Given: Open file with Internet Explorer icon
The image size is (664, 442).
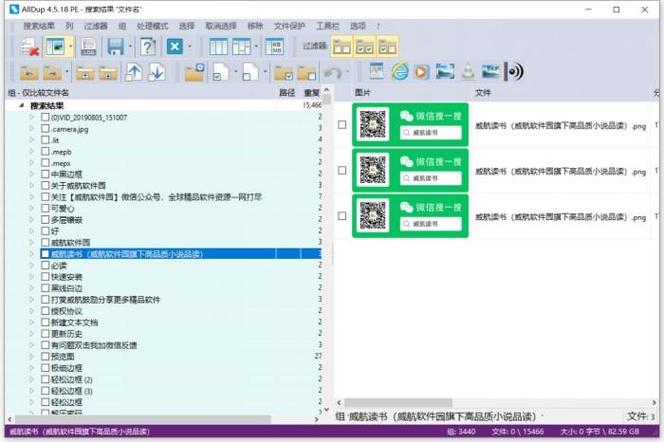Looking at the screenshot, I should (x=400, y=72).
